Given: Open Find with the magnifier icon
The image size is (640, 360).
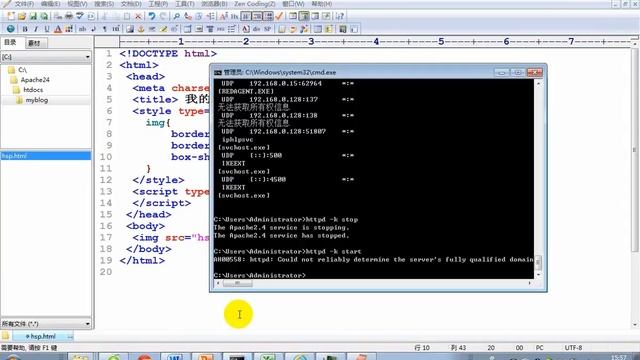Looking at the screenshot, I should coord(176,16).
